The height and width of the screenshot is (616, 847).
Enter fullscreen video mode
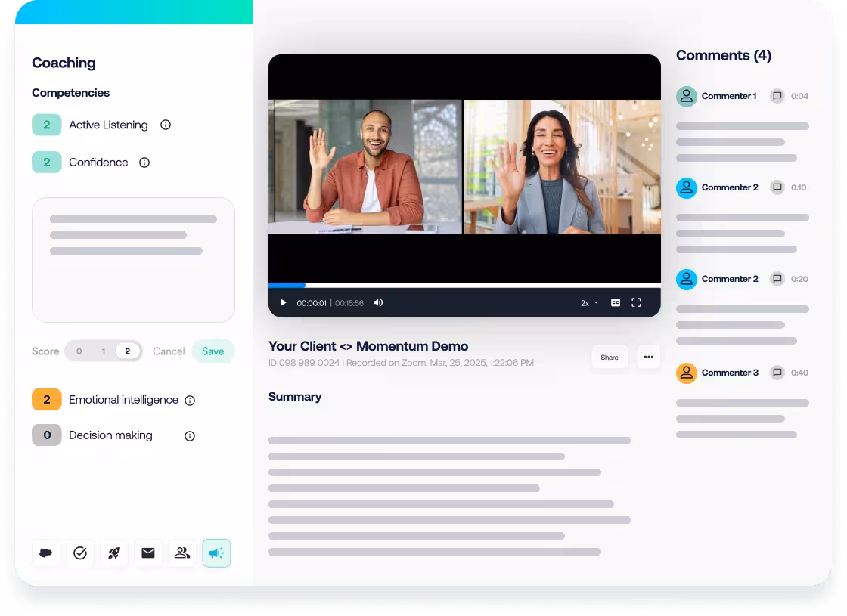tap(636, 303)
